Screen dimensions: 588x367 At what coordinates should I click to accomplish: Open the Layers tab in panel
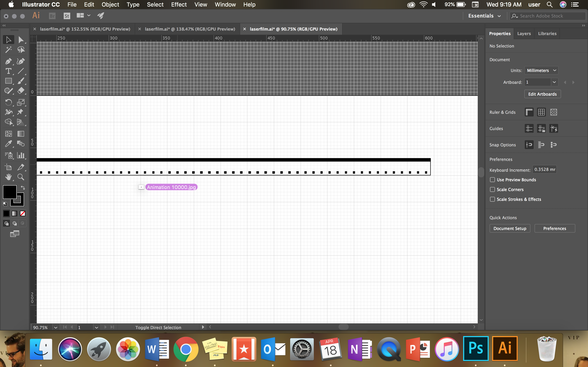tap(524, 33)
